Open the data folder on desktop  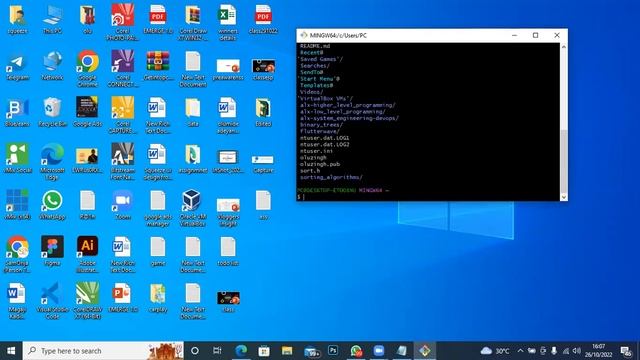[192, 112]
